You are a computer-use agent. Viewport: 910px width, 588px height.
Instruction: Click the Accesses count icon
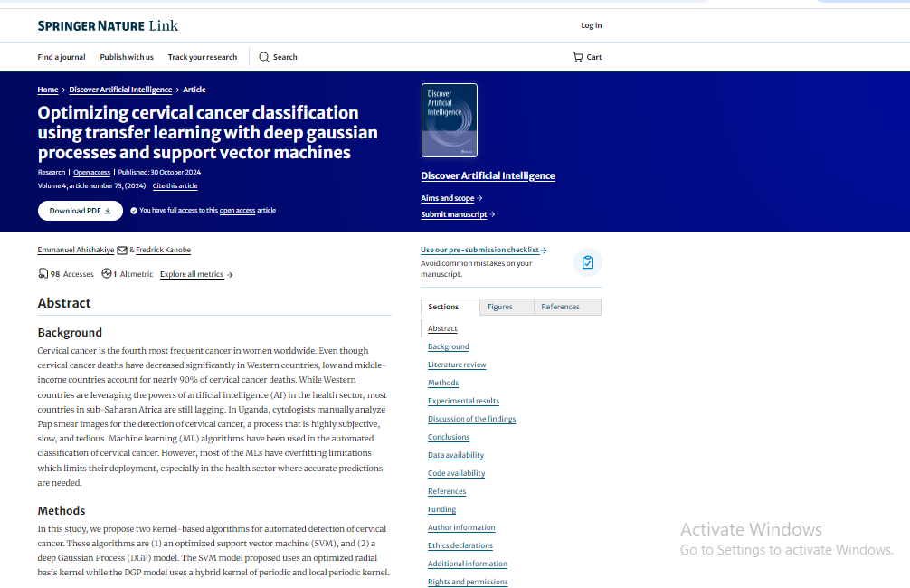(43, 274)
